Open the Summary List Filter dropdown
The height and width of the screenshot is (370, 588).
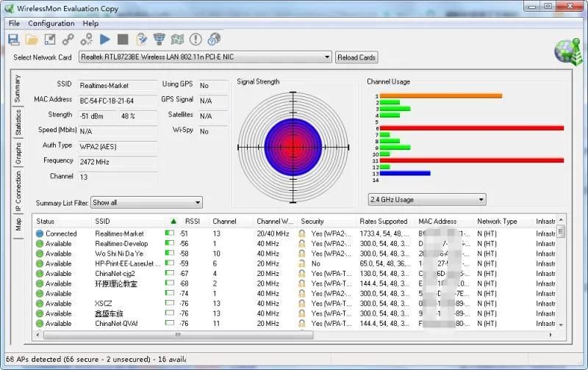(x=146, y=203)
